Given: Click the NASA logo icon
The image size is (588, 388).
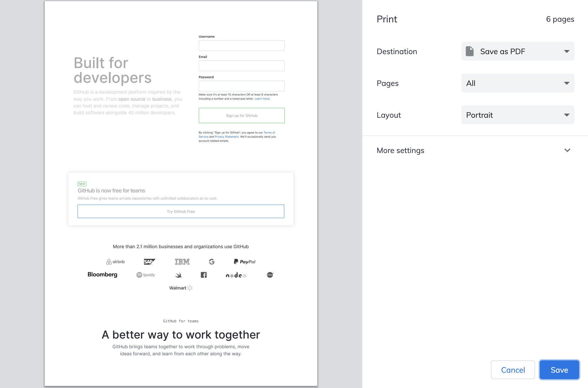Looking at the screenshot, I should (270, 275).
